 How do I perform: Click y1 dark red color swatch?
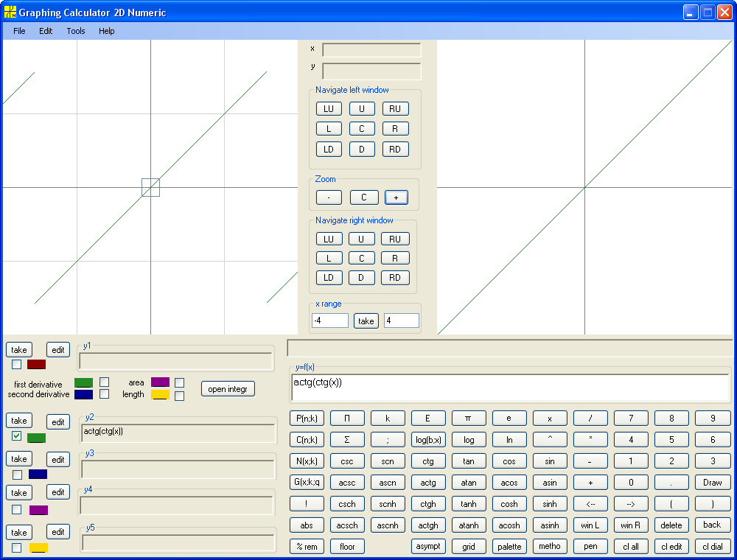click(36, 364)
